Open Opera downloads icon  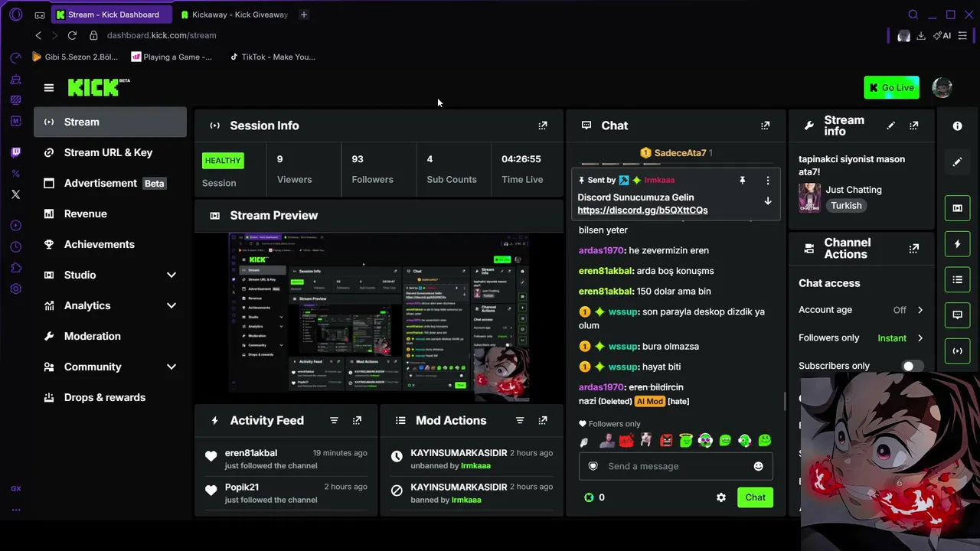point(921,35)
